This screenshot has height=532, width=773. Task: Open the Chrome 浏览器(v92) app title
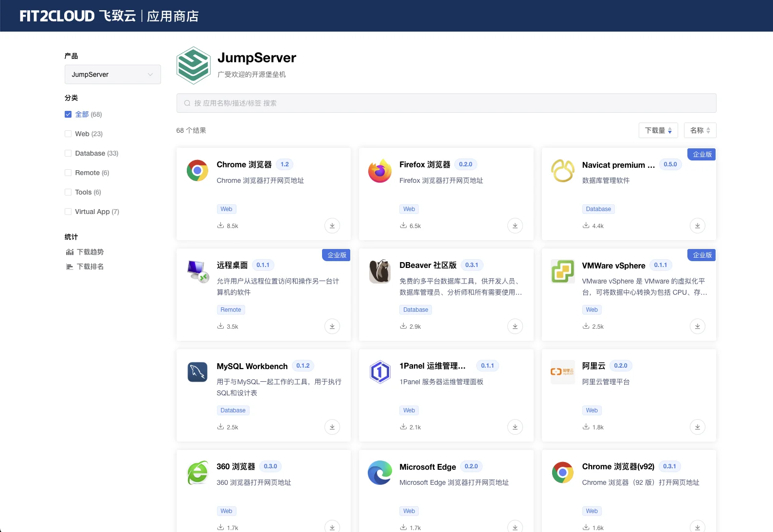[618, 466]
